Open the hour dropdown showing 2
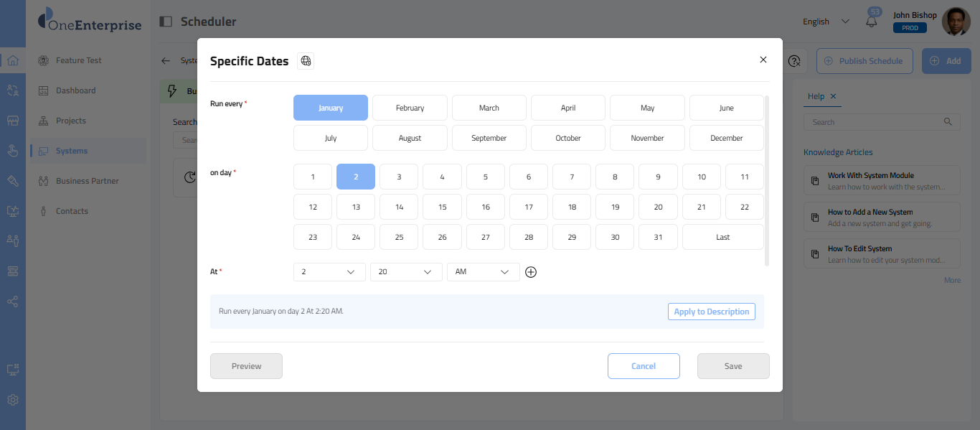 (329, 272)
